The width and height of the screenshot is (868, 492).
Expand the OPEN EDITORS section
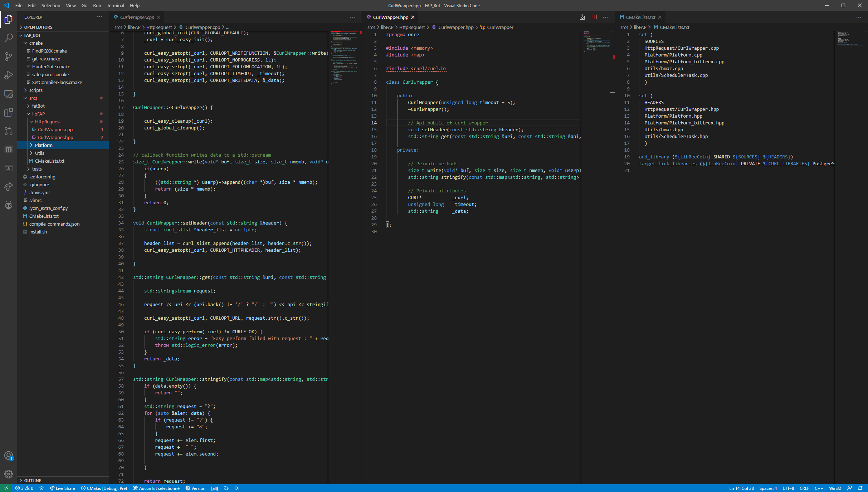click(x=63, y=27)
